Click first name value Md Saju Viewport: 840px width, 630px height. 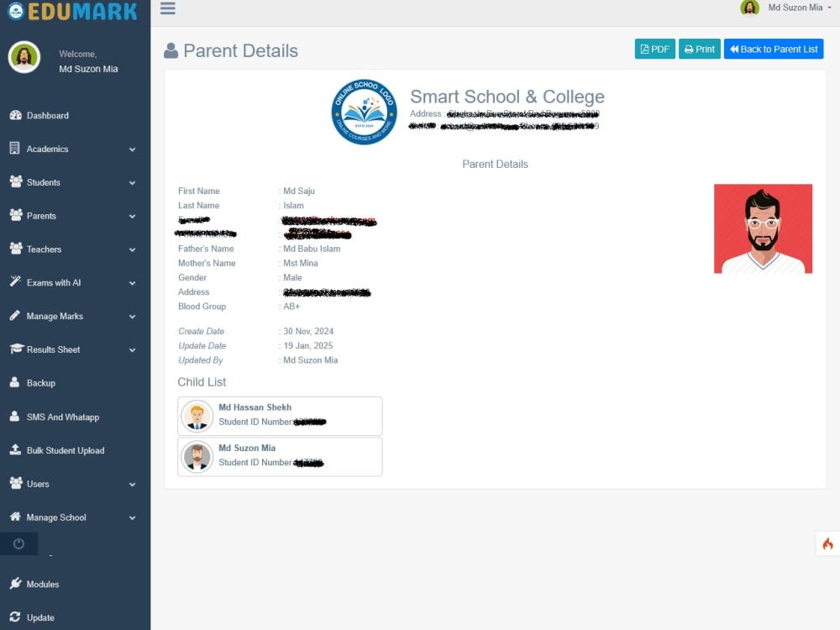point(299,191)
